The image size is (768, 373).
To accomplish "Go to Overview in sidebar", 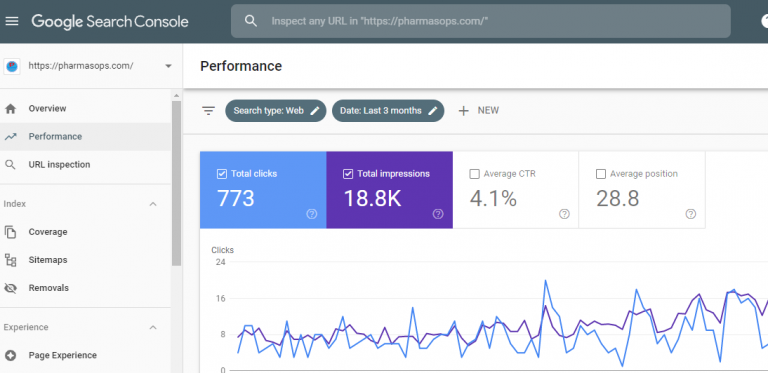I will point(86,109).
